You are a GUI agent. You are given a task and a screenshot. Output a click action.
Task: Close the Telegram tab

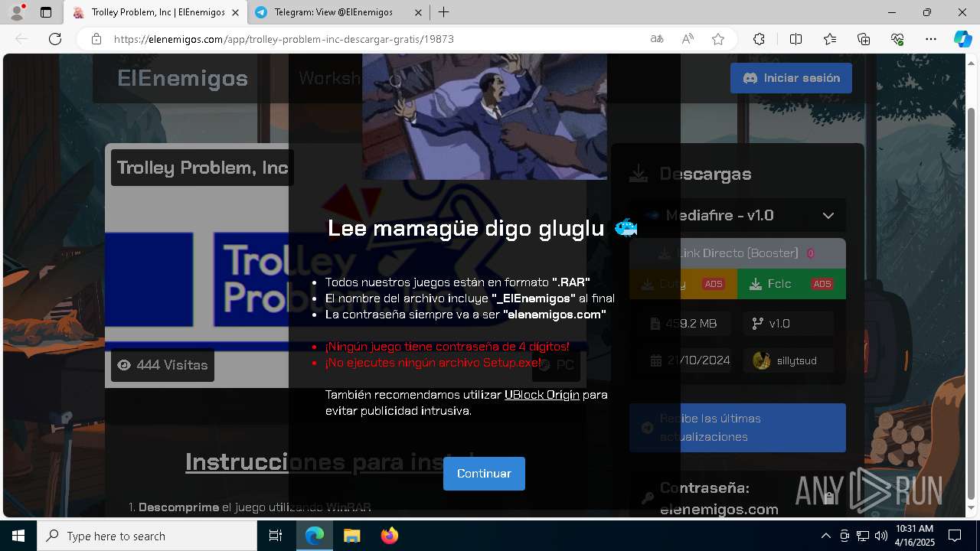418,12
